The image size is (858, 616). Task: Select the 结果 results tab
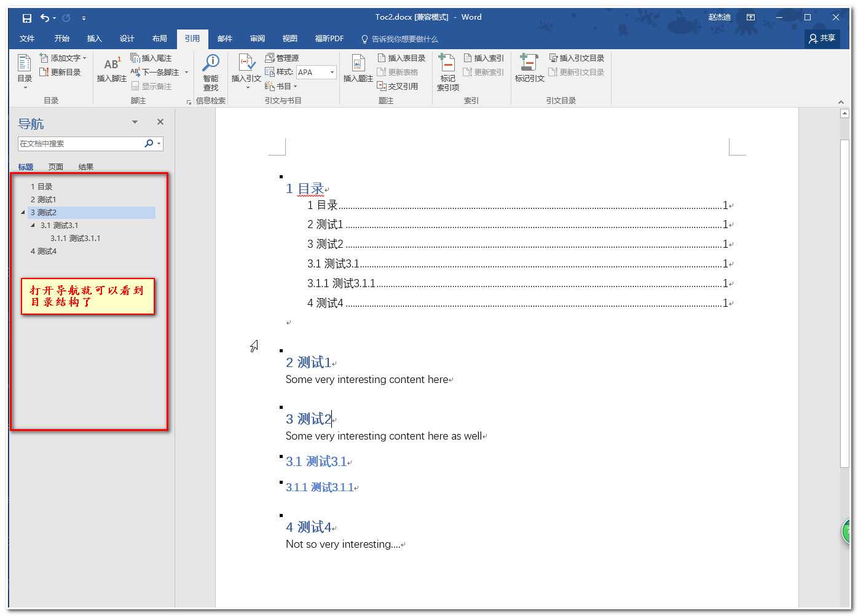[x=86, y=167]
